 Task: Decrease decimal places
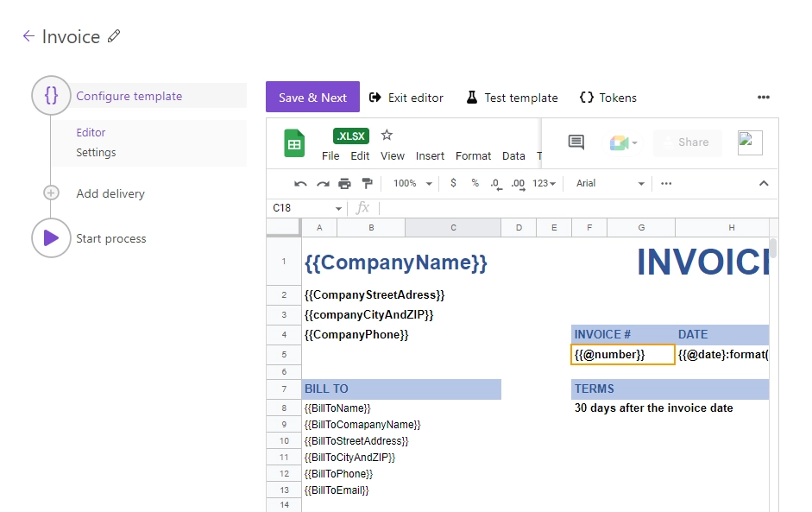tap(496, 184)
